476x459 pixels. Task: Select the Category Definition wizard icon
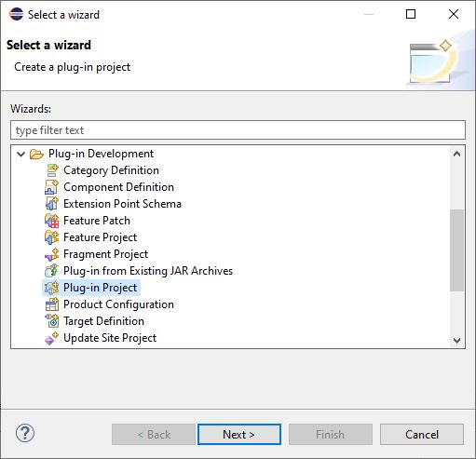[x=52, y=170]
